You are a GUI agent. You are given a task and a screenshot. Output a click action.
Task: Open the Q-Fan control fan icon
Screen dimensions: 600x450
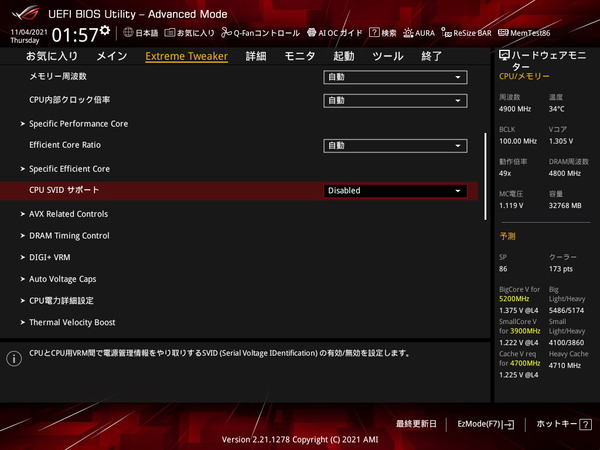226,33
